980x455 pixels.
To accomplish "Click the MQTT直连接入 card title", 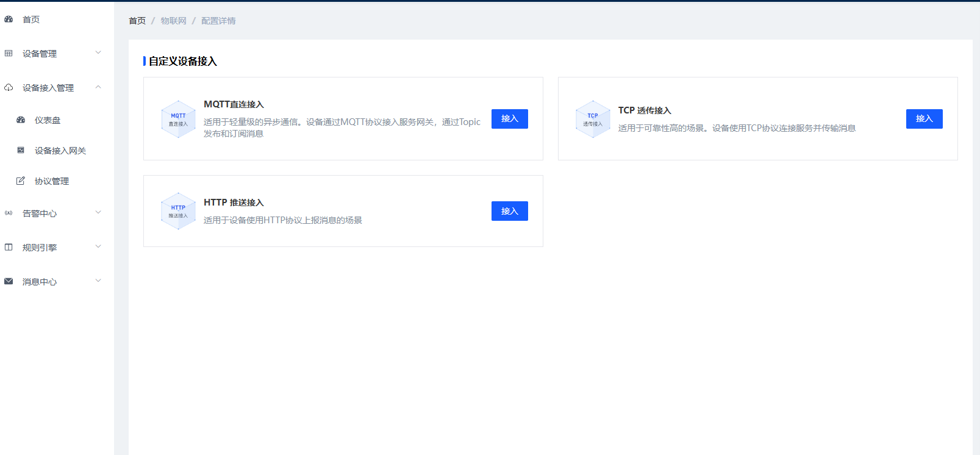I will tap(234, 104).
